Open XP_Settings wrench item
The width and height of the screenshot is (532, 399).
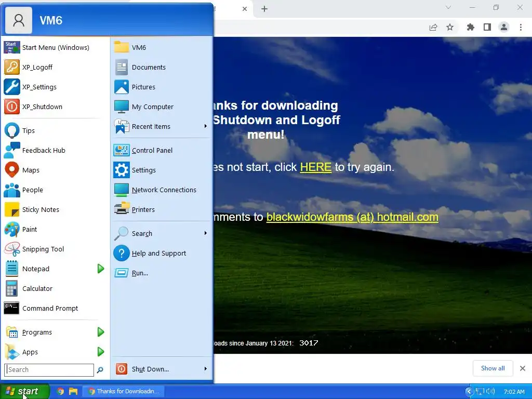(56, 87)
